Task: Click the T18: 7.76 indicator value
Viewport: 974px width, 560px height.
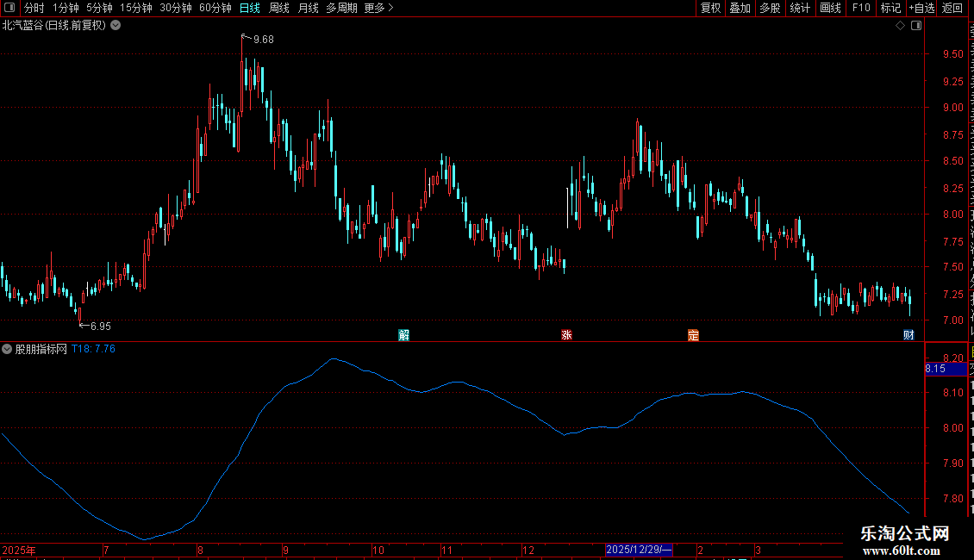Action: pos(93,349)
